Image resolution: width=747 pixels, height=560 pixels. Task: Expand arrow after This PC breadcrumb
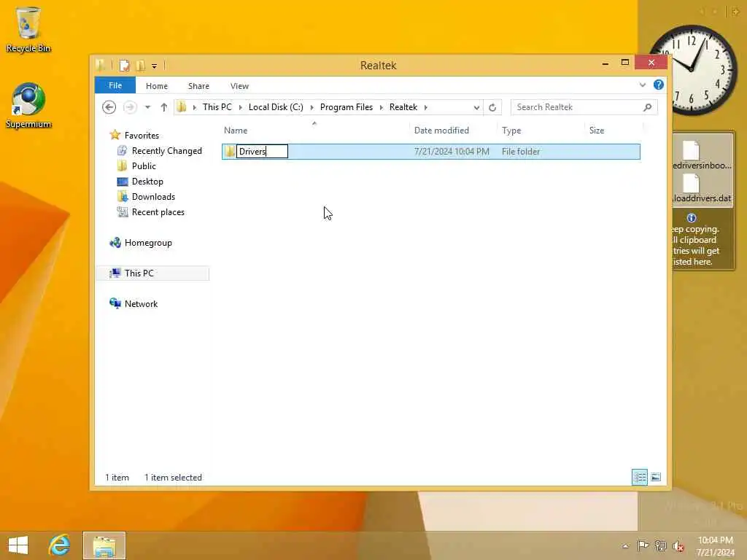pos(240,107)
